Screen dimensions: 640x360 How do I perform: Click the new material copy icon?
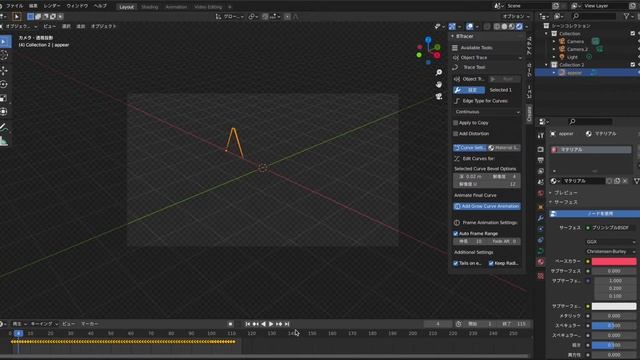pyautogui.click(x=617, y=181)
